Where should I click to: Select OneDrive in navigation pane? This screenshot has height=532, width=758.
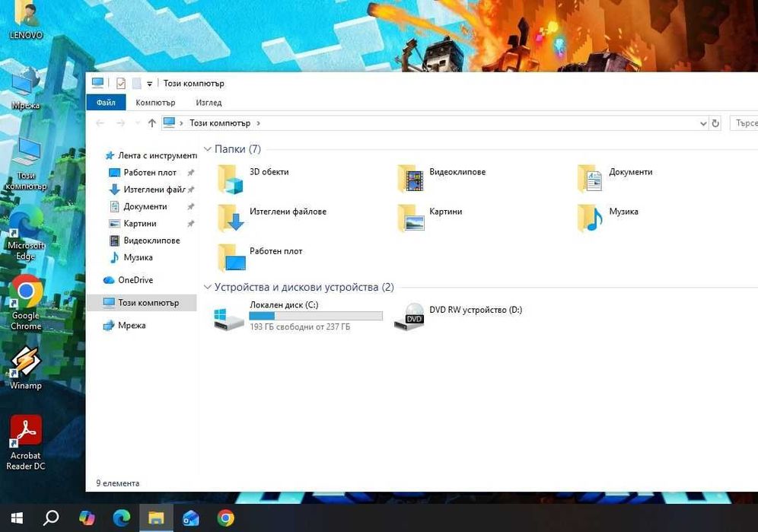pyautogui.click(x=129, y=280)
